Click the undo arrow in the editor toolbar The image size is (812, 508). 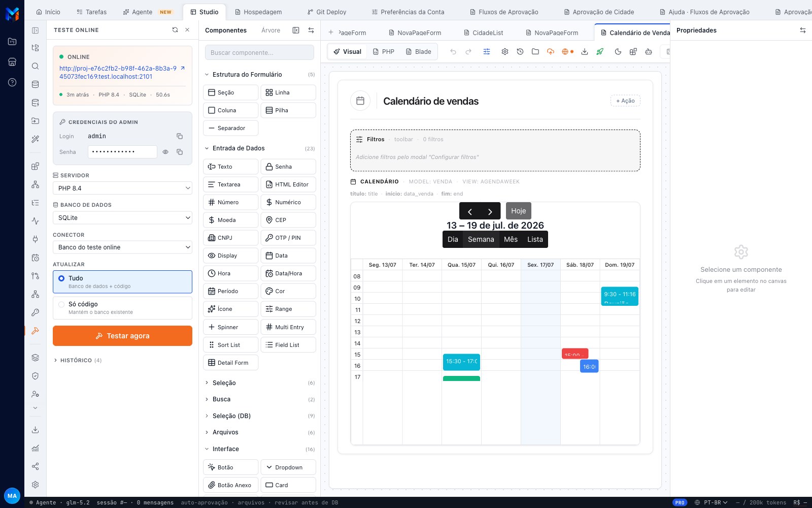[453, 52]
